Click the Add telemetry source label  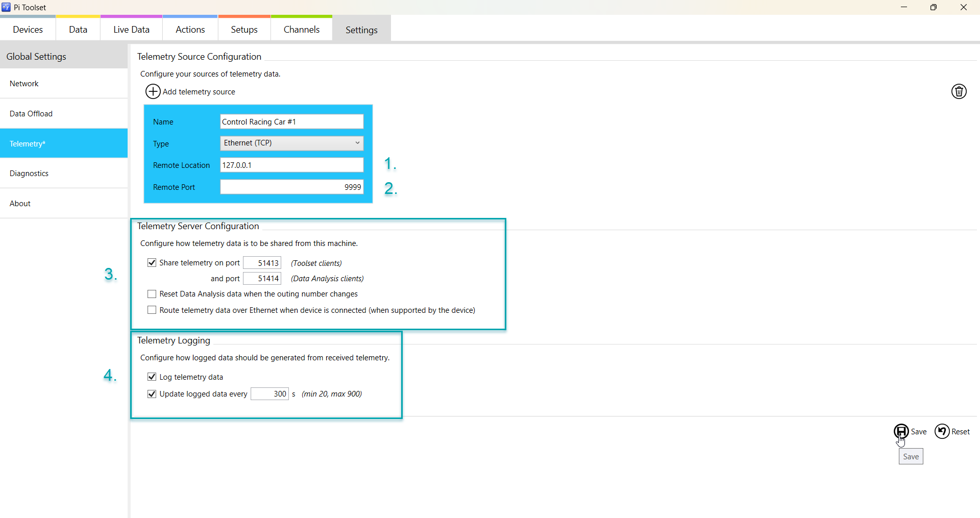[199, 92]
